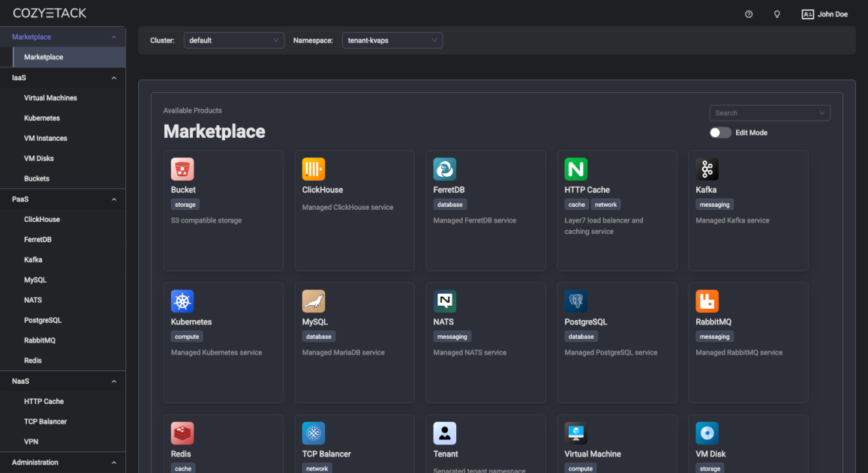Open the PostgreSQL elephant icon
This screenshot has width=868, height=473.
pos(575,301)
